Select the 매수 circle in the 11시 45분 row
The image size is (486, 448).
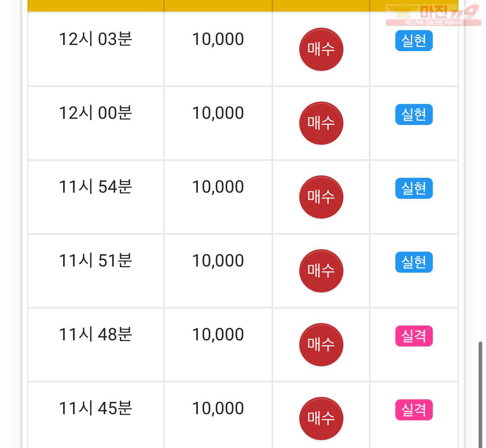coord(321,419)
